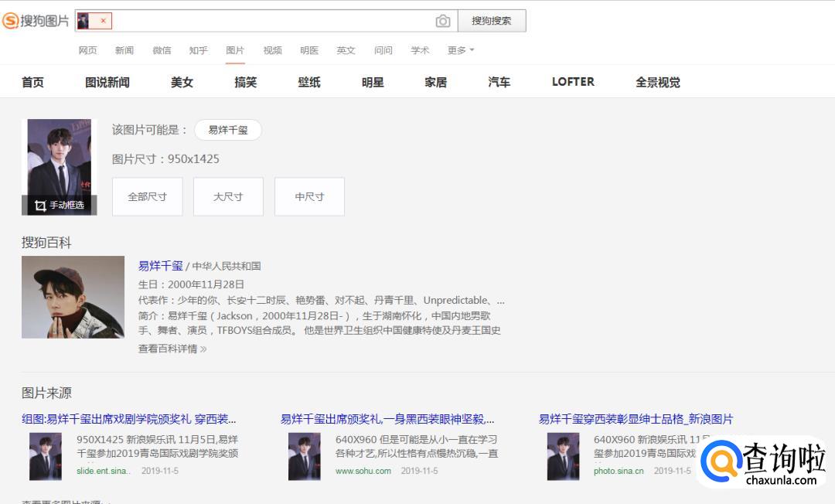
Task: Click the 手动框选 crop tool
Action: pos(60,205)
